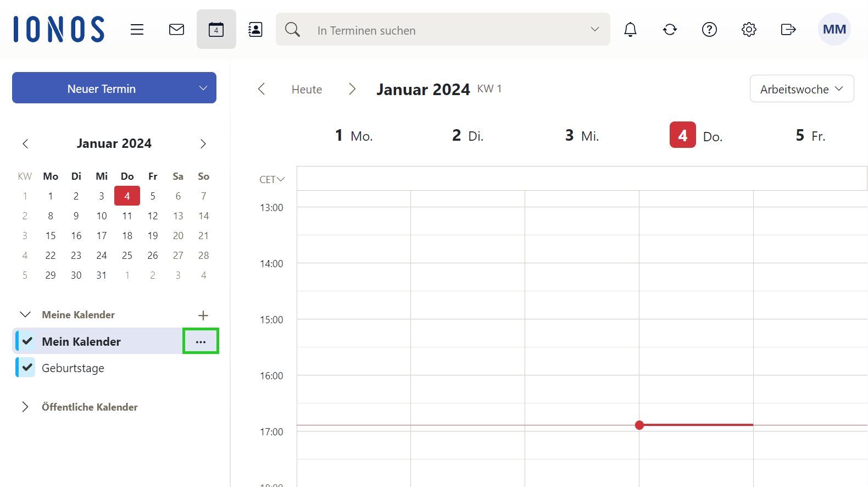Select day 22 in mini calendar

click(51, 255)
